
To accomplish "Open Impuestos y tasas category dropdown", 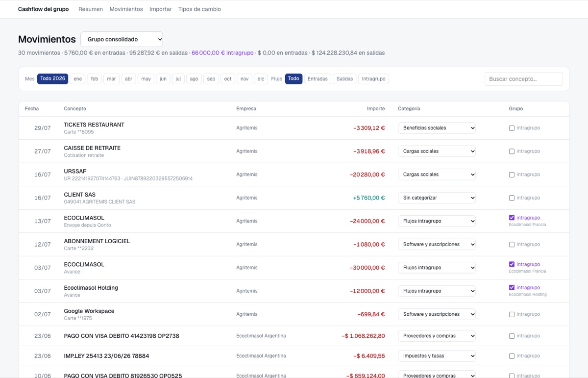I will pyautogui.click(x=437, y=356).
